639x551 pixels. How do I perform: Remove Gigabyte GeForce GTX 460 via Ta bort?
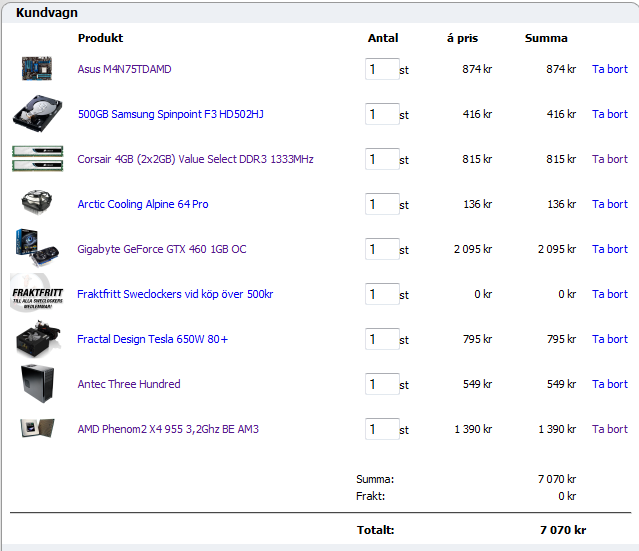point(609,249)
